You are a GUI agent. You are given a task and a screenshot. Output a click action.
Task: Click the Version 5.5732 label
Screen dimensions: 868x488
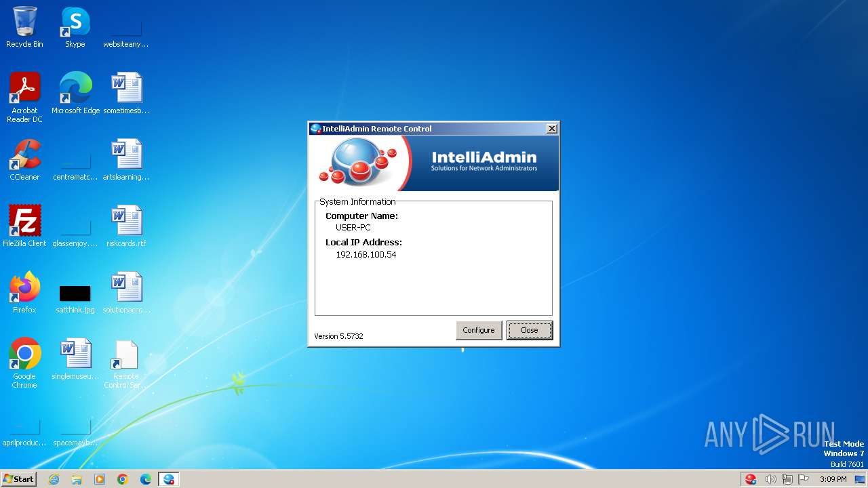(338, 336)
